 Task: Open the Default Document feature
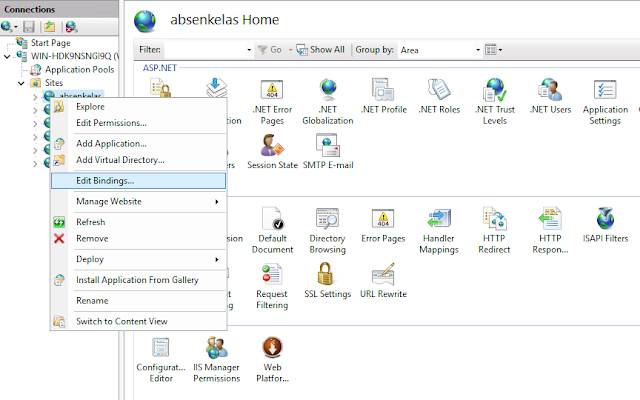pyautogui.click(x=272, y=231)
